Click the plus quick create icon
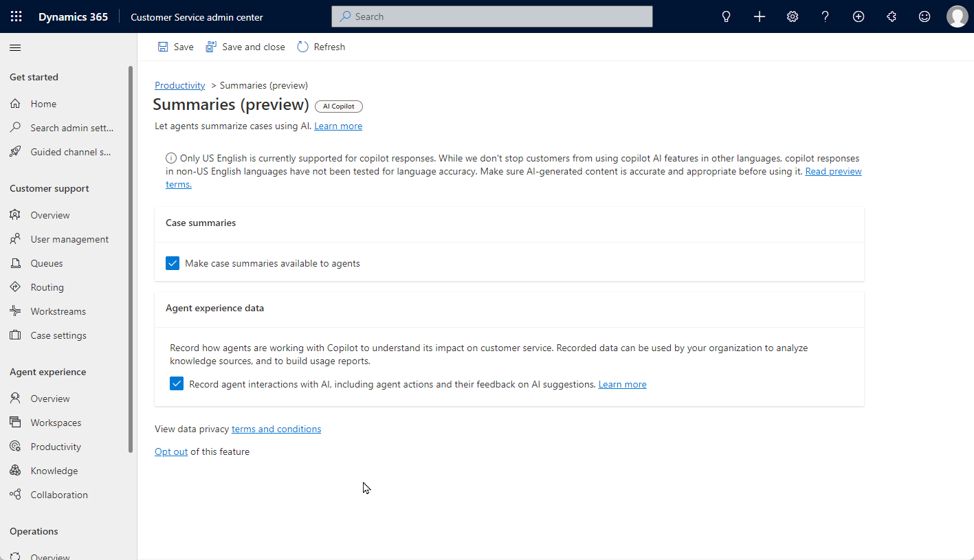Screen dimensions: 974x560 point(760,16)
